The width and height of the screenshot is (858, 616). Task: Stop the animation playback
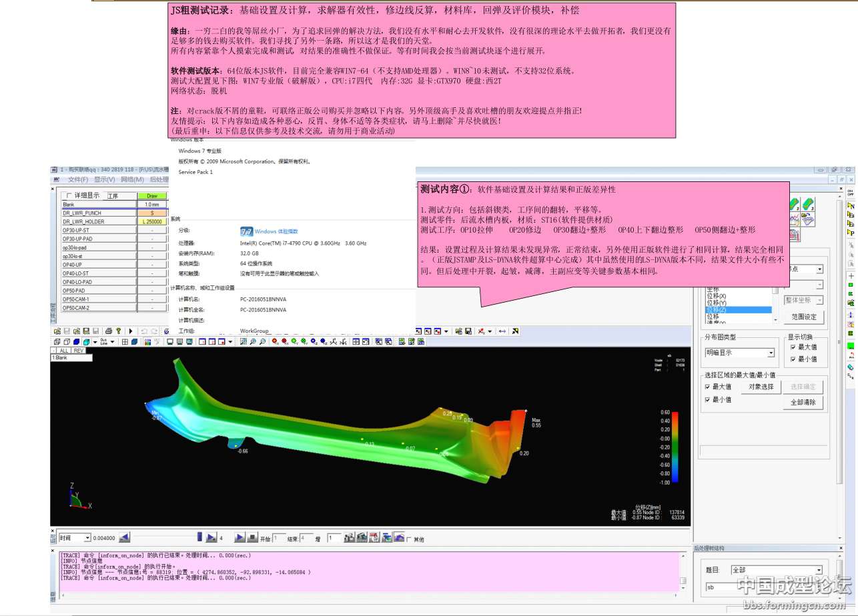coord(253,537)
